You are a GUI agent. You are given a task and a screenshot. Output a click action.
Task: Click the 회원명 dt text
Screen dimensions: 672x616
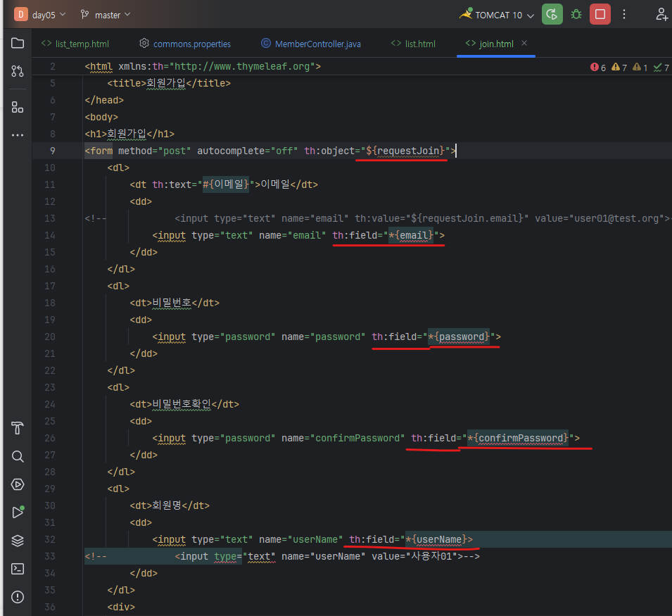167,505
